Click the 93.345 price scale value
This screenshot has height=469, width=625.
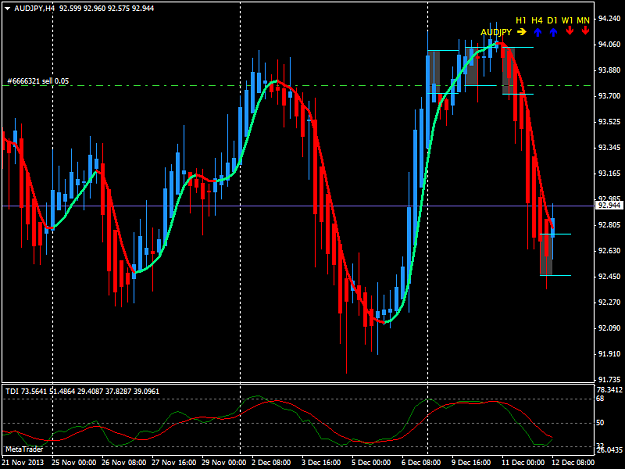tap(609, 147)
